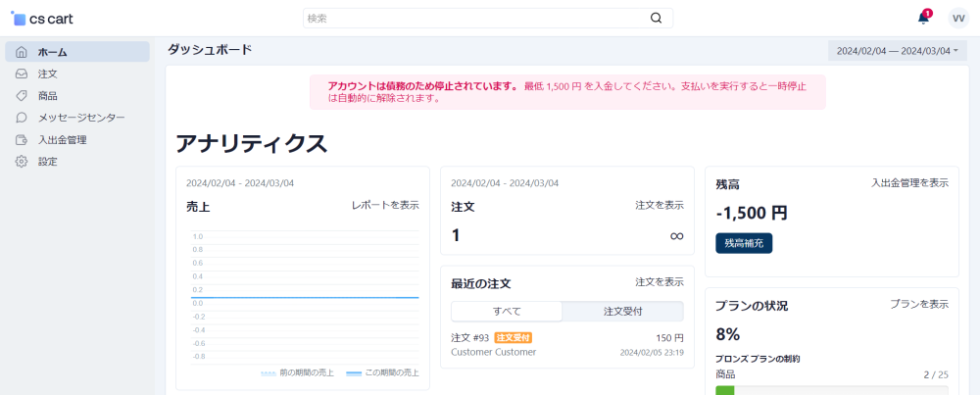Open the プランを表示 link

click(x=918, y=305)
